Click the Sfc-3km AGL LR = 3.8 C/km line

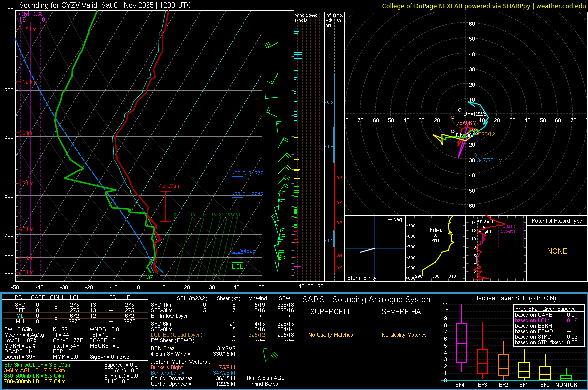[x=37, y=365]
